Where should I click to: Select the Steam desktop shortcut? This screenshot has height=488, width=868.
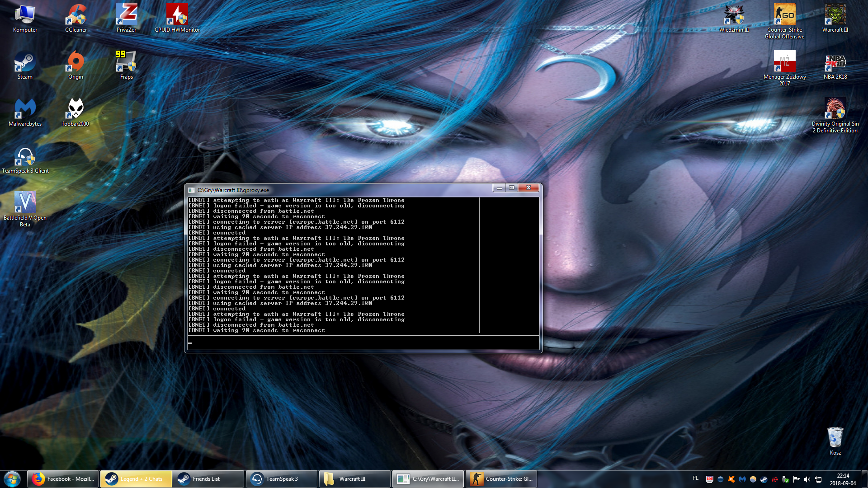pos(25,66)
